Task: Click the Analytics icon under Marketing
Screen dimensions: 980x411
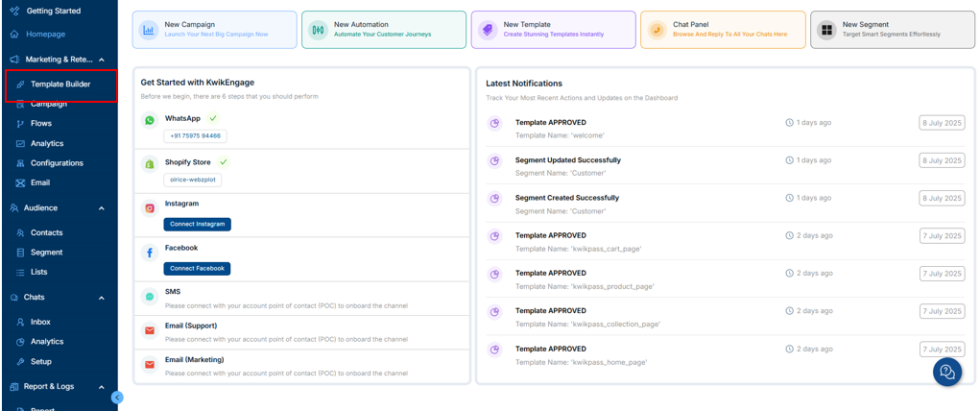Action: point(20,144)
